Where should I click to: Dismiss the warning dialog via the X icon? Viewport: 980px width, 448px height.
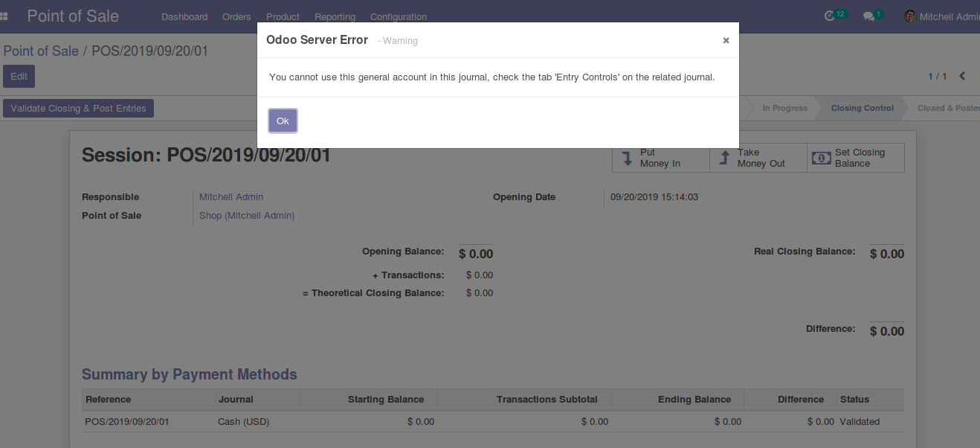(x=726, y=40)
